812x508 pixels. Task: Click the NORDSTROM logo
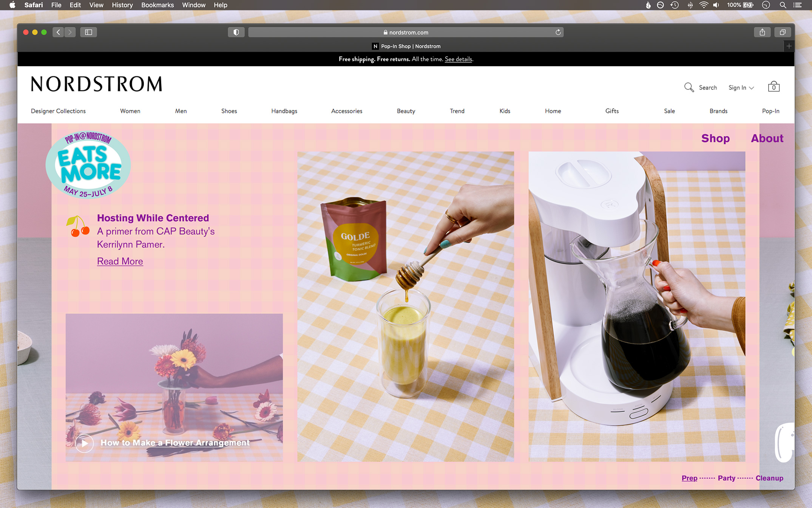point(96,84)
